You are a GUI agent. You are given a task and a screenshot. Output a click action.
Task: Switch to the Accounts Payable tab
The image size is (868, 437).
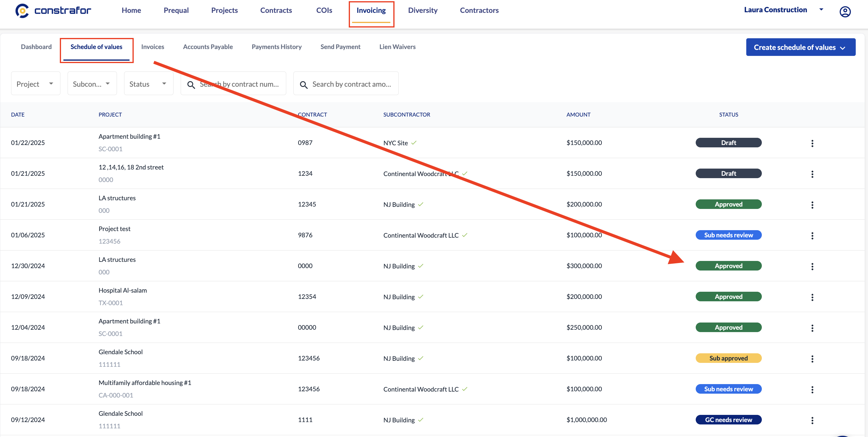point(208,47)
